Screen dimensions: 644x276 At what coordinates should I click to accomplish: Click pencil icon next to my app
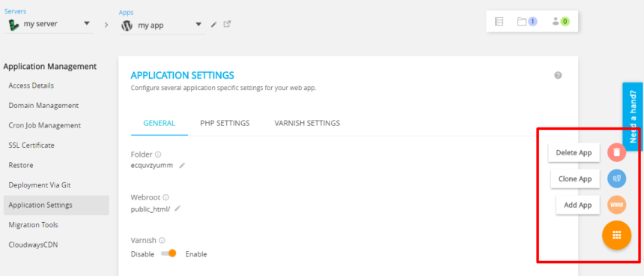(x=213, y=25)
